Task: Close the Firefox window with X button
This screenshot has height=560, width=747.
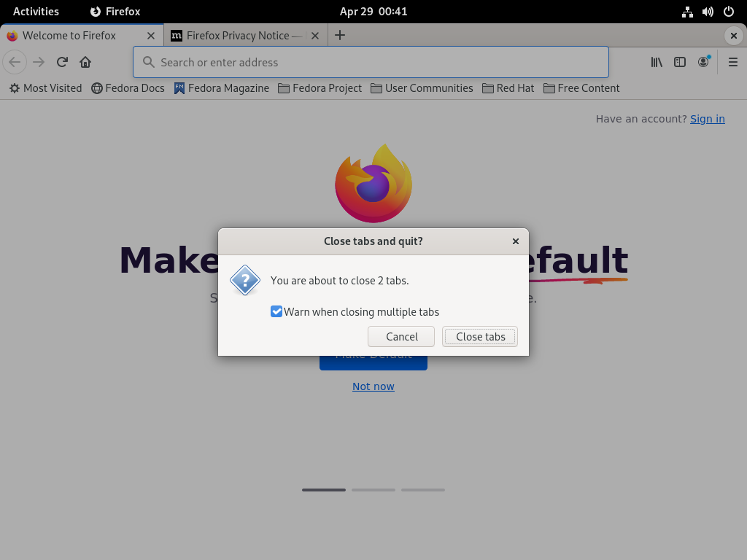Action: point(734,36)
